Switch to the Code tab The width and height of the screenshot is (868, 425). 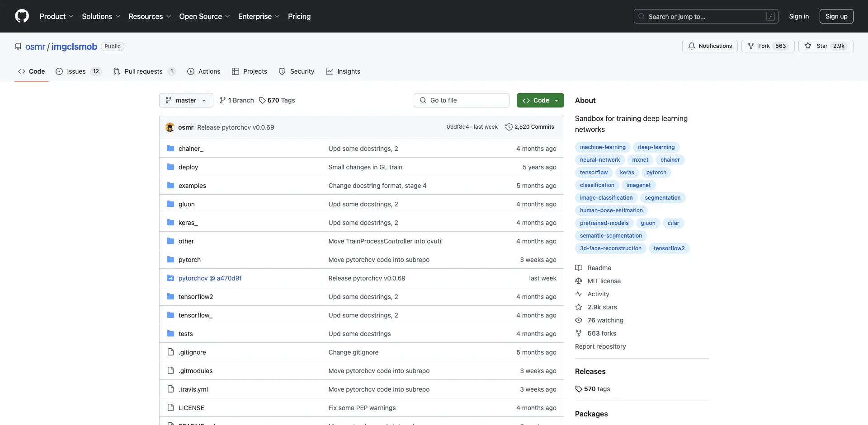click(31, 71)
